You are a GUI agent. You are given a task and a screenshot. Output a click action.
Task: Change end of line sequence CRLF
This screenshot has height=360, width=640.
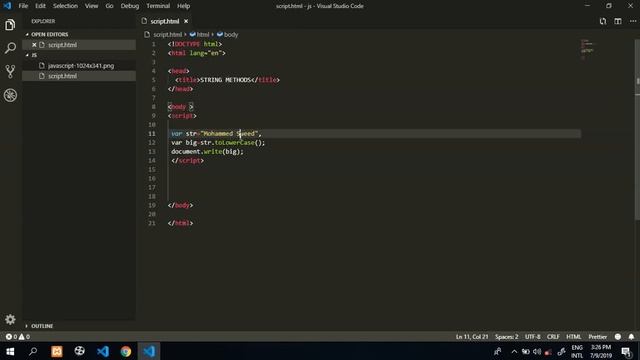click(x=553, y=337)
